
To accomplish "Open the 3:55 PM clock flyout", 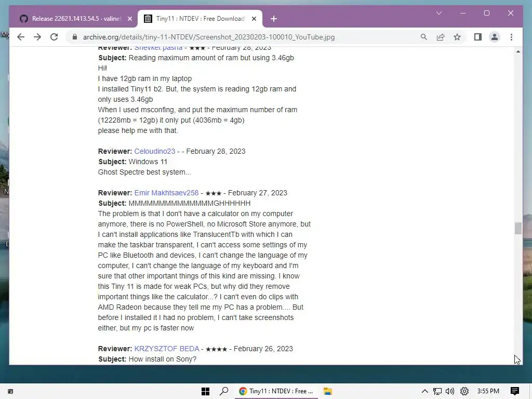I will click(488, 391).
